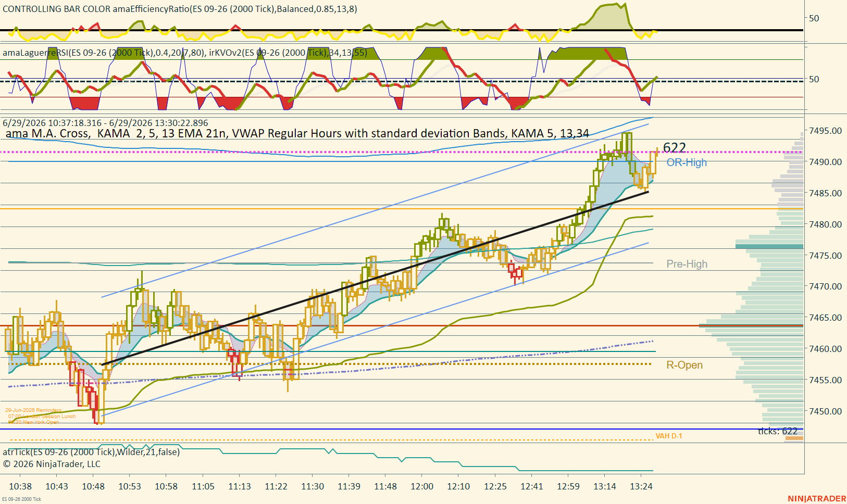Viewport: 847px width, 504px height.
Task: Click the 10:43 time axis label
Action: click(57, 486)
